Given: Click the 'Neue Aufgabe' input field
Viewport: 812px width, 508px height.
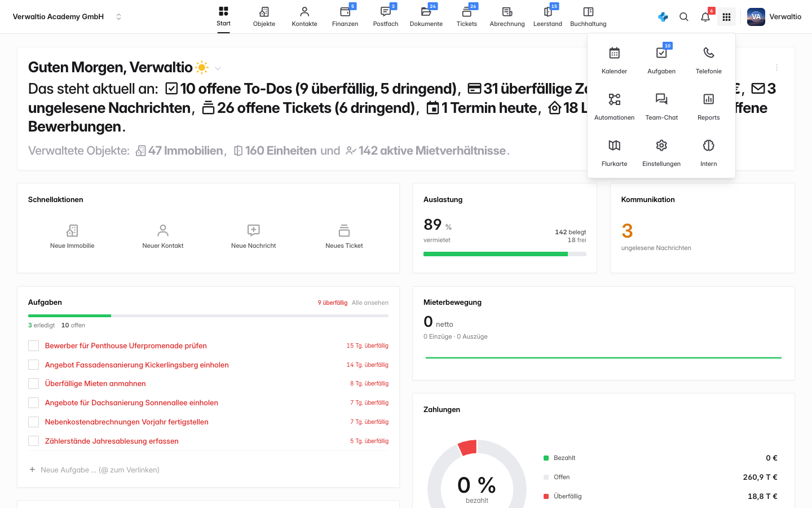Looking at the screenshot, I should click(x=208, y=470).
